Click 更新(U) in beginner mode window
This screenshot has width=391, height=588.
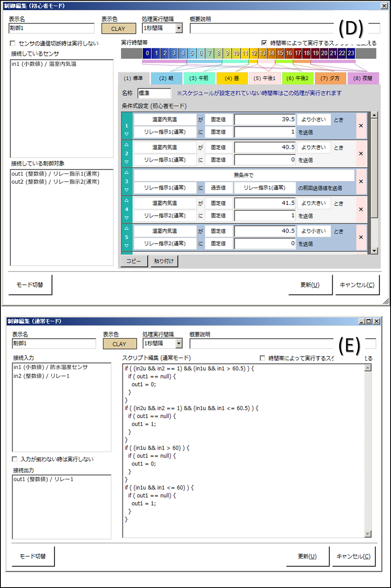[310, 285]
